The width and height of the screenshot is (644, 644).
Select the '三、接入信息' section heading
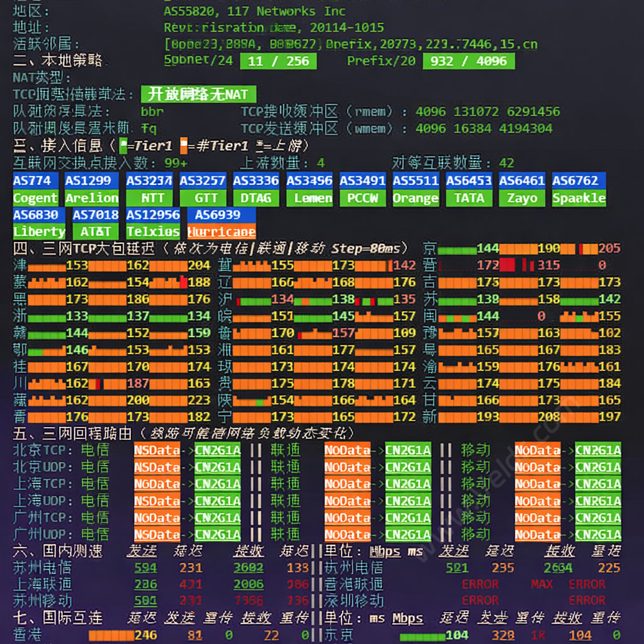click(x=57, y=146)
